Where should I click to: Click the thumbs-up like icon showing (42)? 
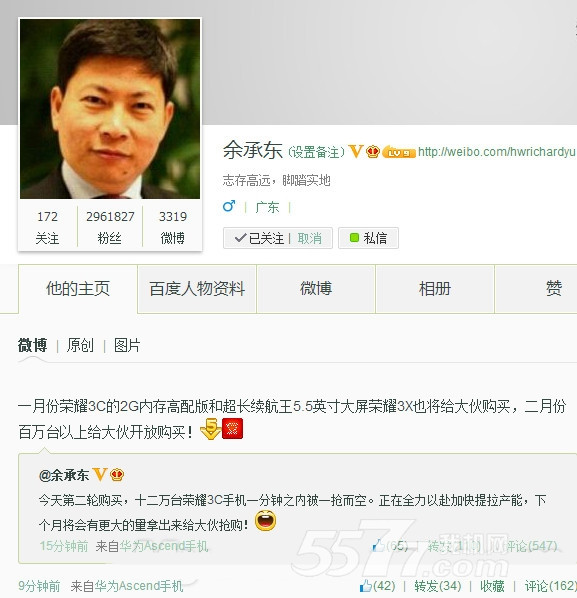[366, 586]
